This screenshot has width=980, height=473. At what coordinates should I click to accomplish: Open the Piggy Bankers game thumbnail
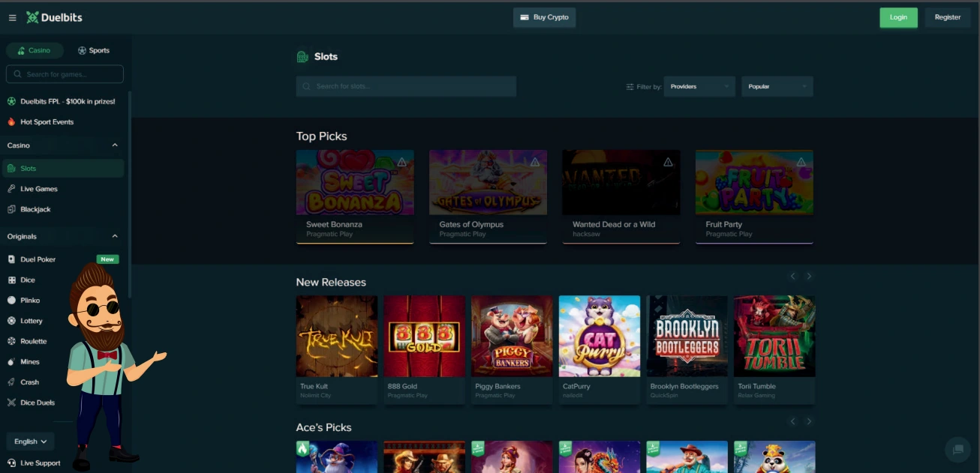click(x=512, y=336)
